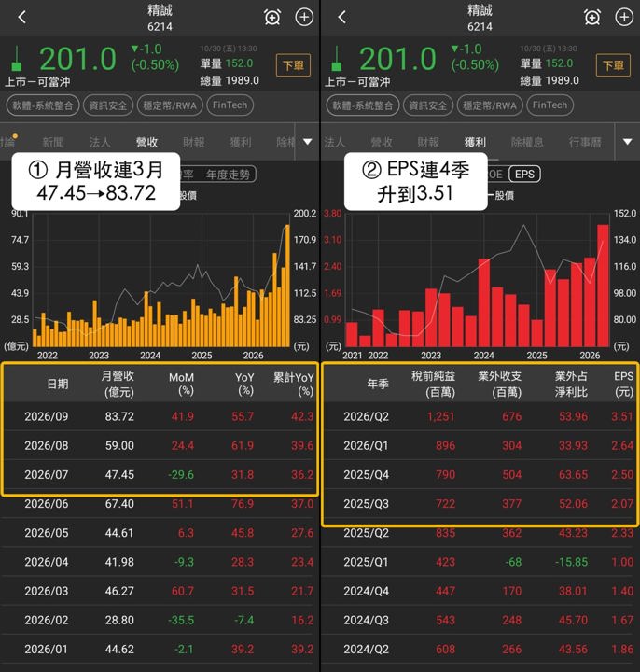This screenshot has width=640, height=672.
Task: Select the 資訊安全 tag in left panel
Action: 108,105
